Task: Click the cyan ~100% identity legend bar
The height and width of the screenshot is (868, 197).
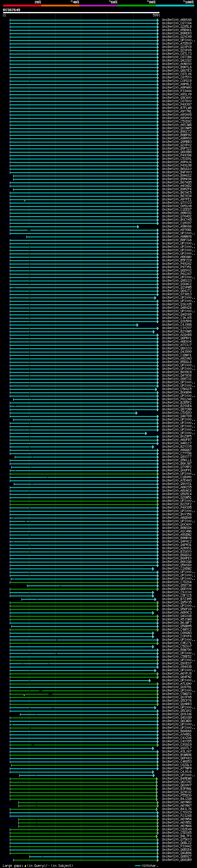Action: (175, 6)
